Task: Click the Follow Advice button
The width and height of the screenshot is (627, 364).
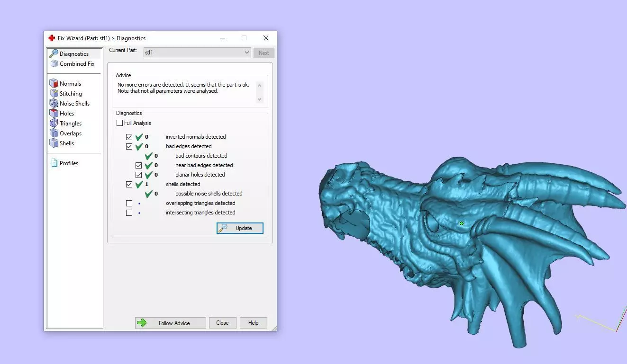Action: [x=171, y=323]
